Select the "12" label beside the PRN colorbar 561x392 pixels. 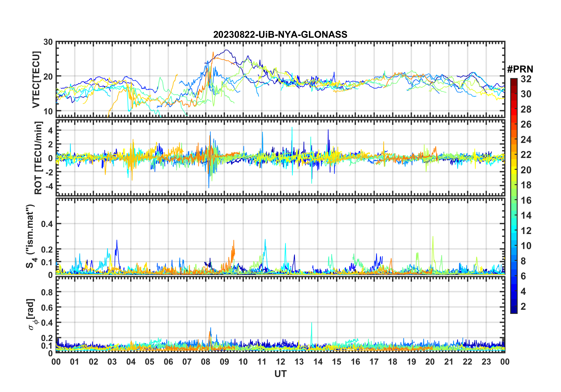[526, 230]
